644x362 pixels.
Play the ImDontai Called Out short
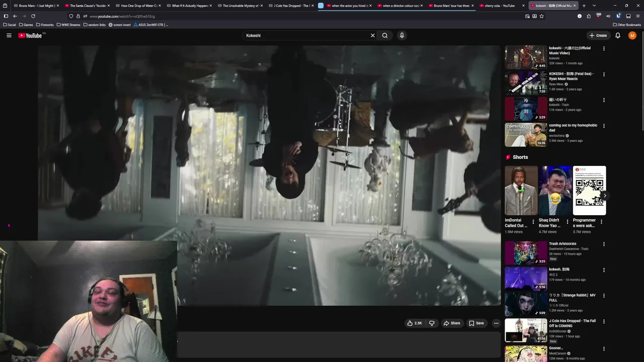coord(521,191)
